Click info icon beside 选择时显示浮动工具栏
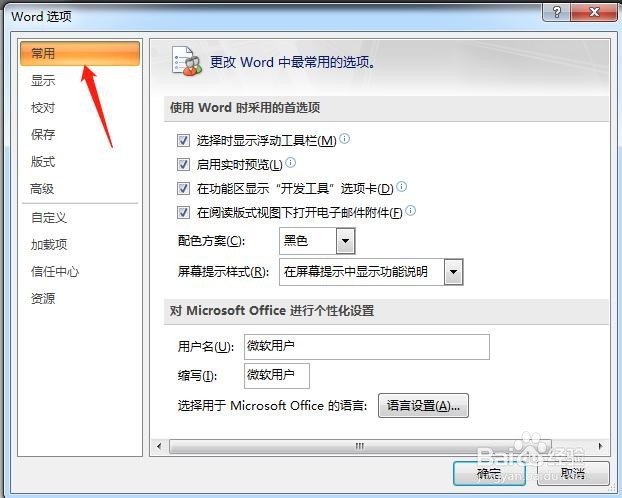Screen dimensions: 622x498 (x=345, y=138)
